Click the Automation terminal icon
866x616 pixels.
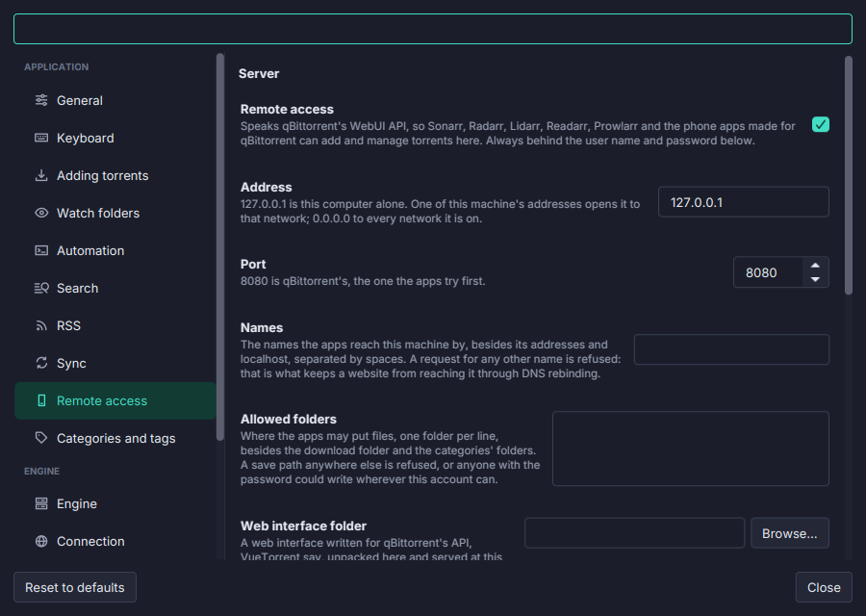[x=41, y=250]
